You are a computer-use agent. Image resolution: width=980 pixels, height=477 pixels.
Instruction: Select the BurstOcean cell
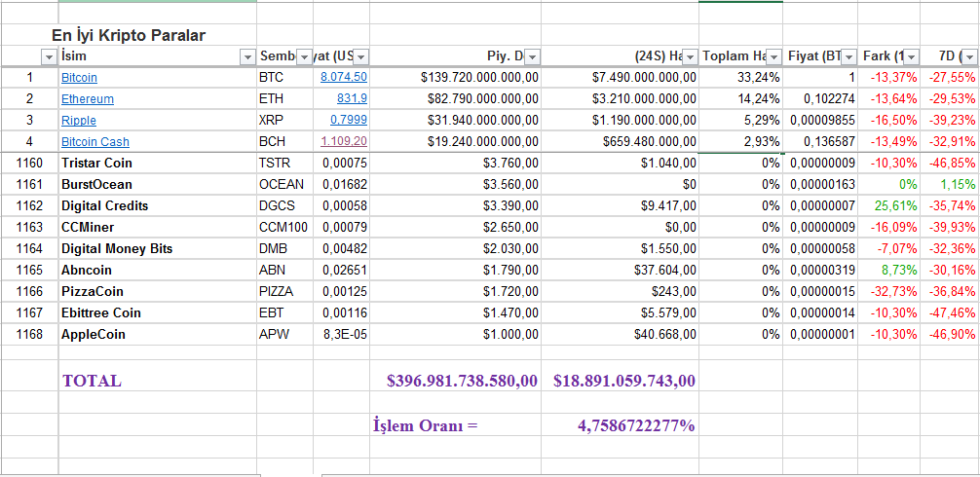tap(158, 185)
